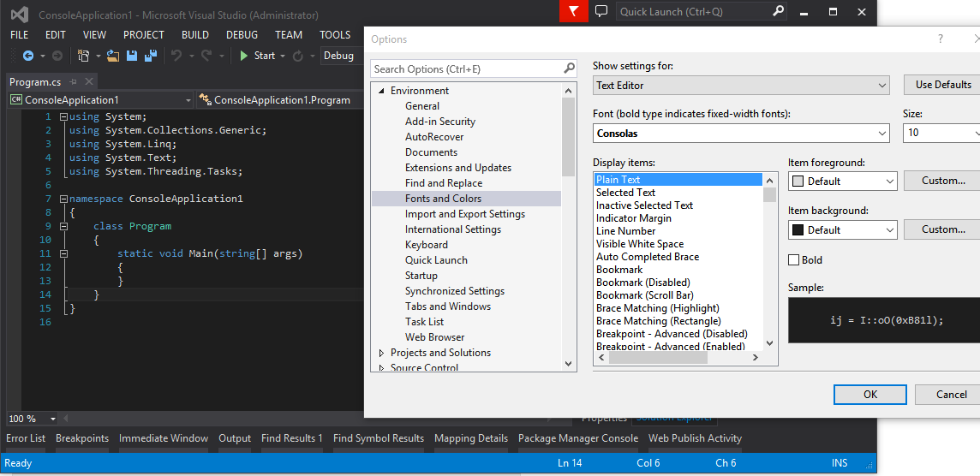Switch to the Package Manager Console tab

(578, 438)
